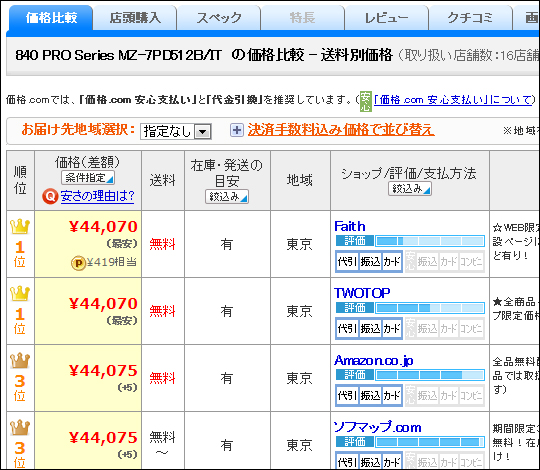This screenshot has height=470, width=540.
Task: Open the ソフマップ.com shop link
Action: pos(377,427)
